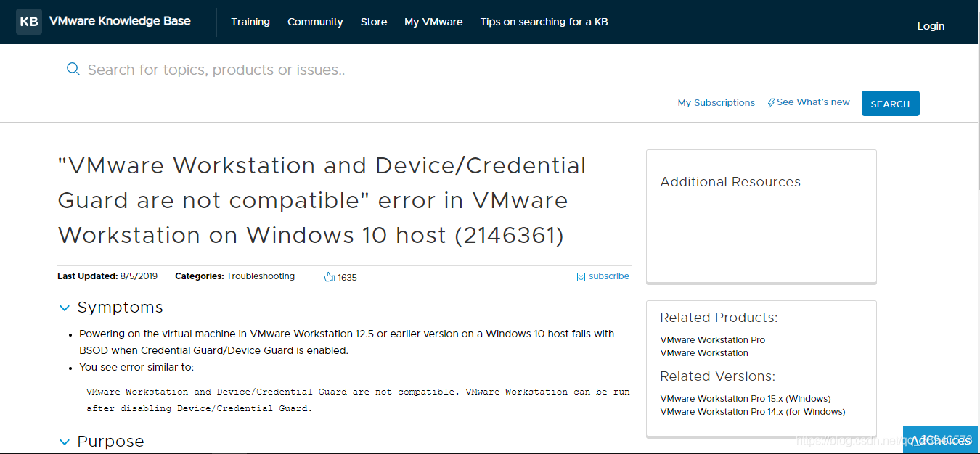This screenshot has height=454, width=980.
Task: Open VMware Workstation Pro 14.x (for Windows)
Action: tap(753, 412)
